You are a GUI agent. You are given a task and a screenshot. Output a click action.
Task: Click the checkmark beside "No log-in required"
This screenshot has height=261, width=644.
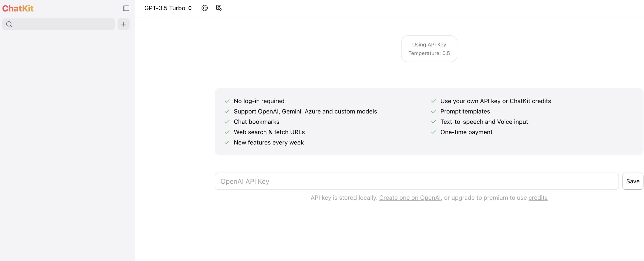click(x=227, y=101)
